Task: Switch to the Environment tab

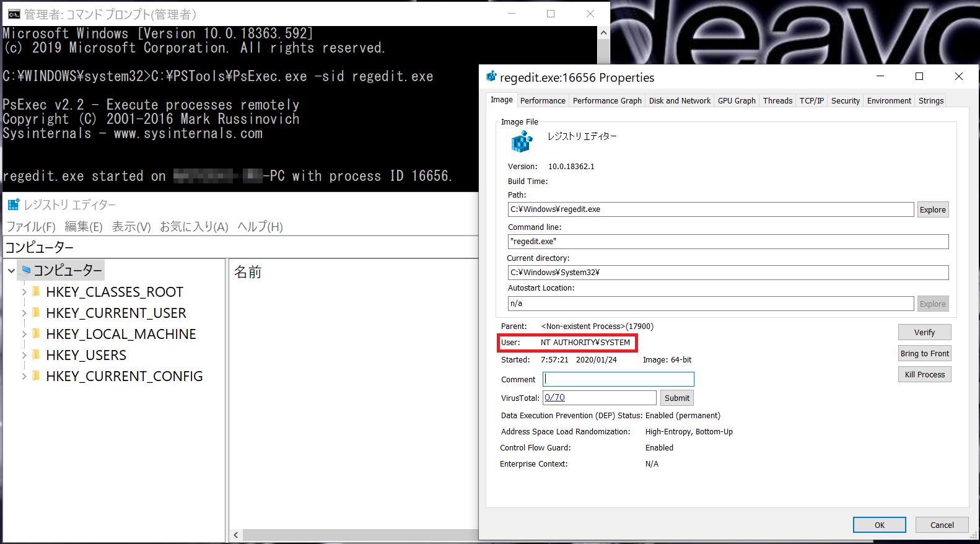Action: (x=889, y=100)
